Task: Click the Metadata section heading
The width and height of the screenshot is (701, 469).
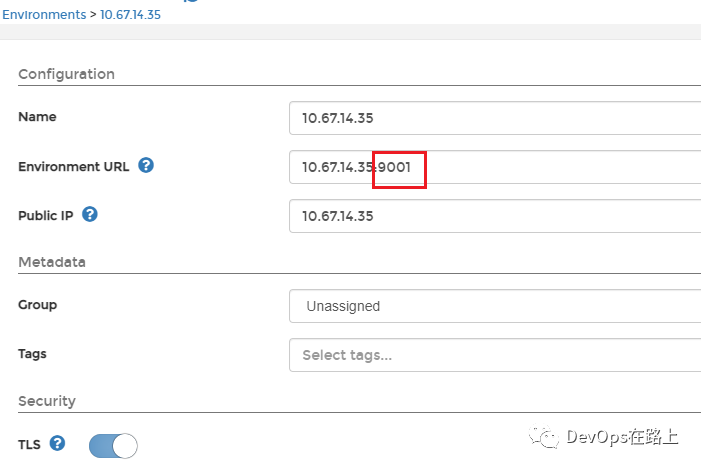Action: click(52, 262)
